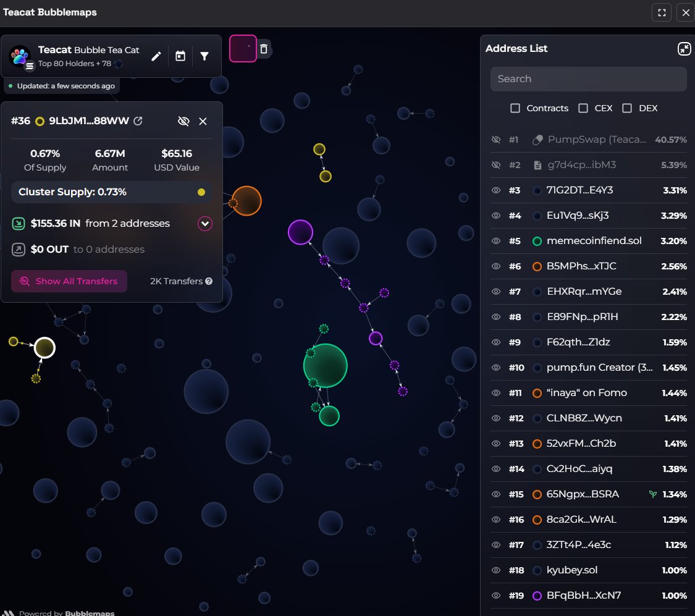This screenshot has width=695, height=616.
Task: Click the #36 yellow ring icon in card
Action: click(40, 121)
